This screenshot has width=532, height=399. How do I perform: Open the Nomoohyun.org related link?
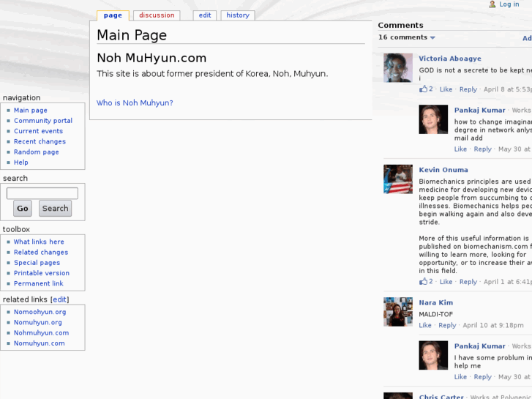40,312
